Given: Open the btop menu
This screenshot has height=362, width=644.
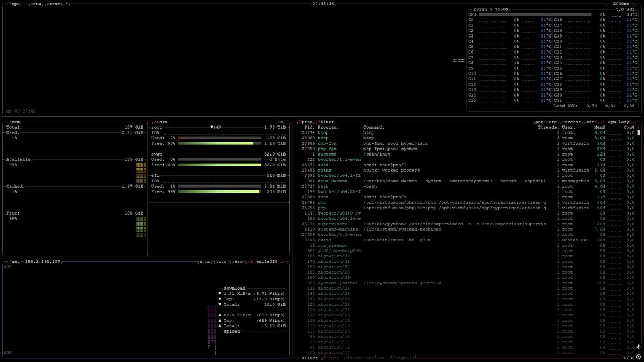Looking at the screenshot, I should [x=36, y=4].
